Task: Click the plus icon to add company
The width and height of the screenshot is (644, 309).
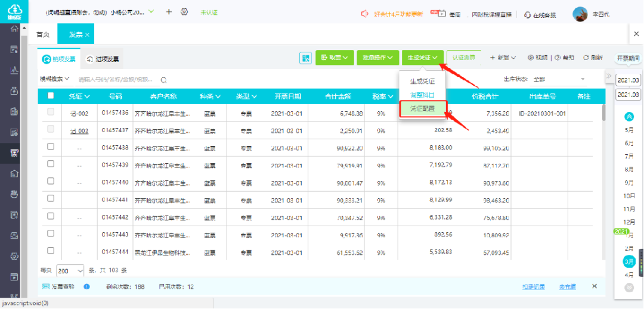Action: click(169, 12)
